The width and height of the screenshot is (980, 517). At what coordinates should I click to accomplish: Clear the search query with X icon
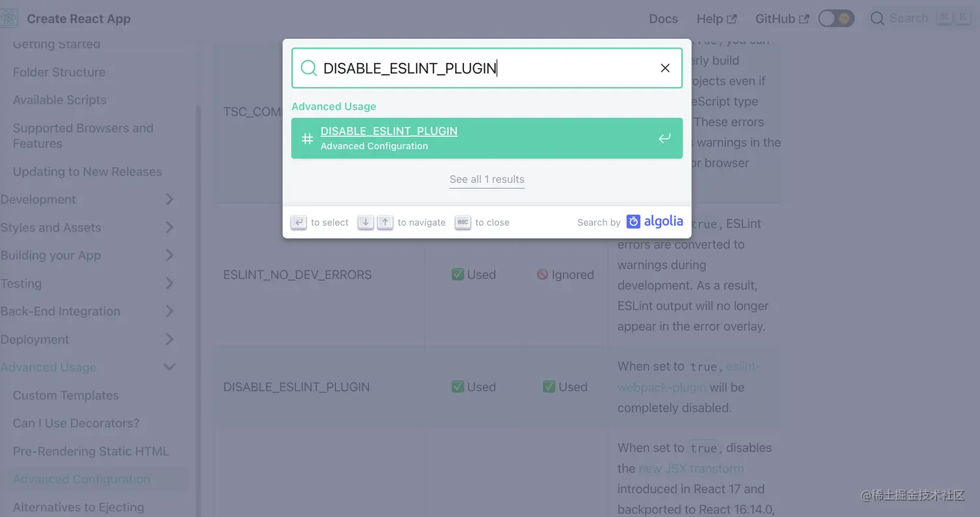[665, 68]
